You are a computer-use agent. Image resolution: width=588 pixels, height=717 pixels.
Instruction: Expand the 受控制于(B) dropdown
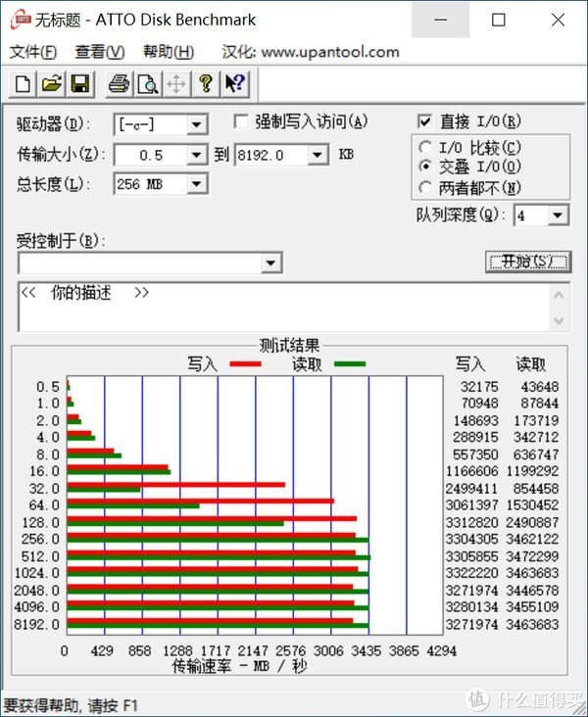(x=270, y=263)
